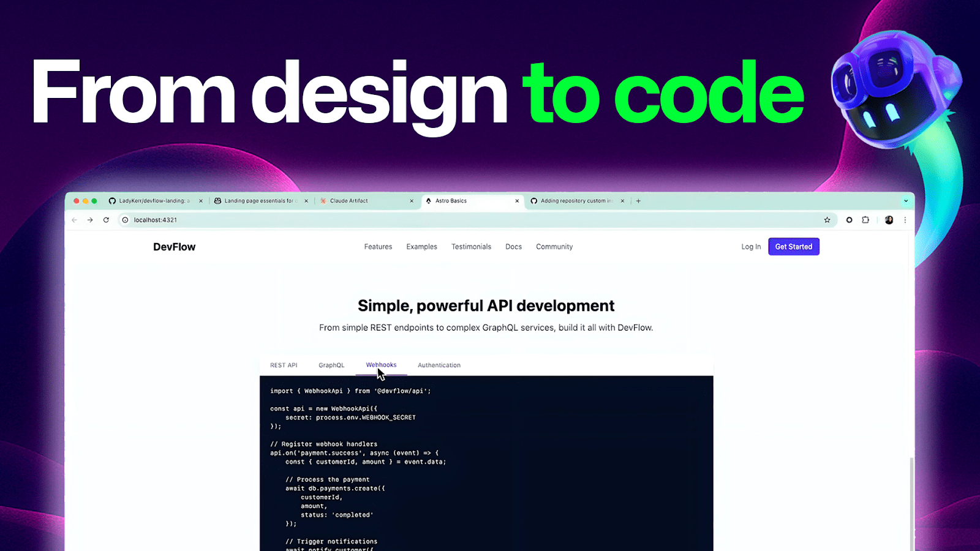Select the Authentication code tab
Image resolution: width=980 pixels, height=551 pixels.
click(439, 365)
